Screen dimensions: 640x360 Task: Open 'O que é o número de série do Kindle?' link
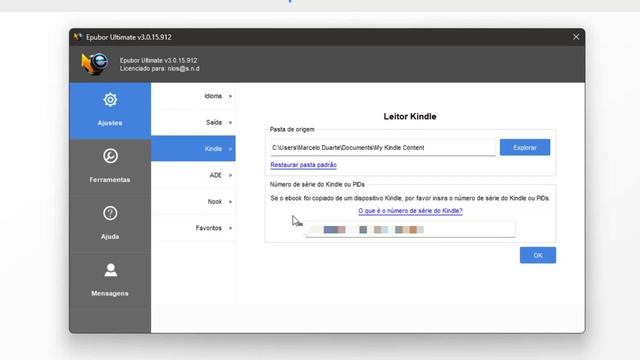pyautogui.click(x=410, y=211)
